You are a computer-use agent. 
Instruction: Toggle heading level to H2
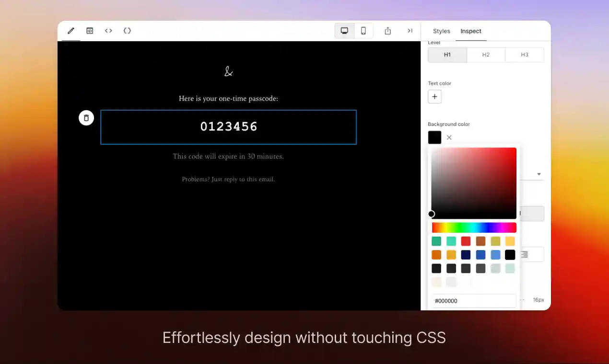click(x=486, y=55)
